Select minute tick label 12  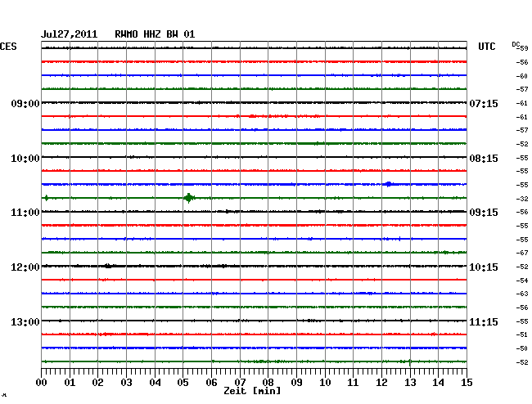pos(381,383)
